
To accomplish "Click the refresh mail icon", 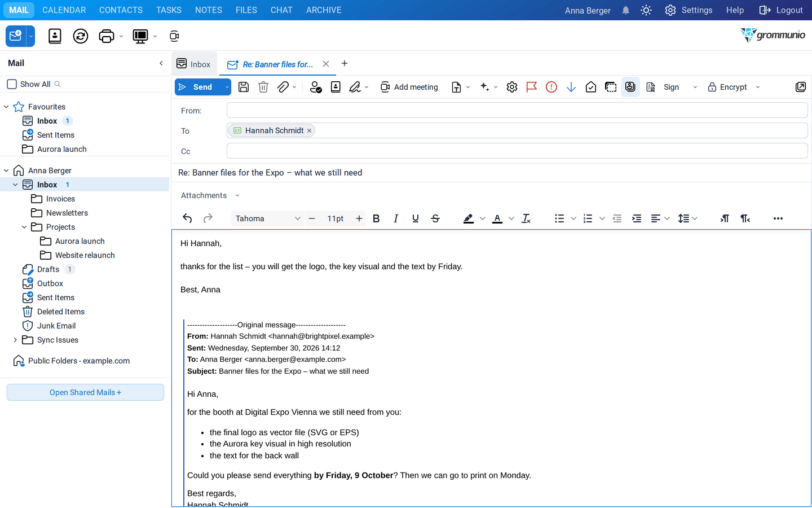I will 81,36.
